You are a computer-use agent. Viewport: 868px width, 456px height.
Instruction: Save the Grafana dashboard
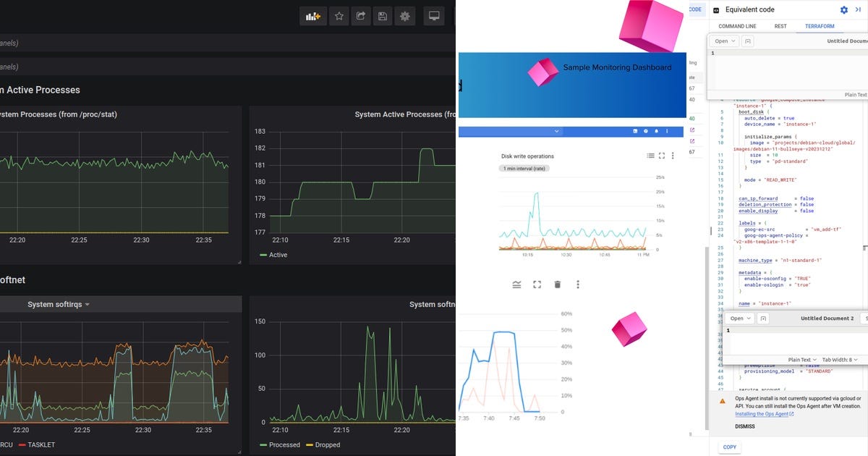click(x=382, y=15)
